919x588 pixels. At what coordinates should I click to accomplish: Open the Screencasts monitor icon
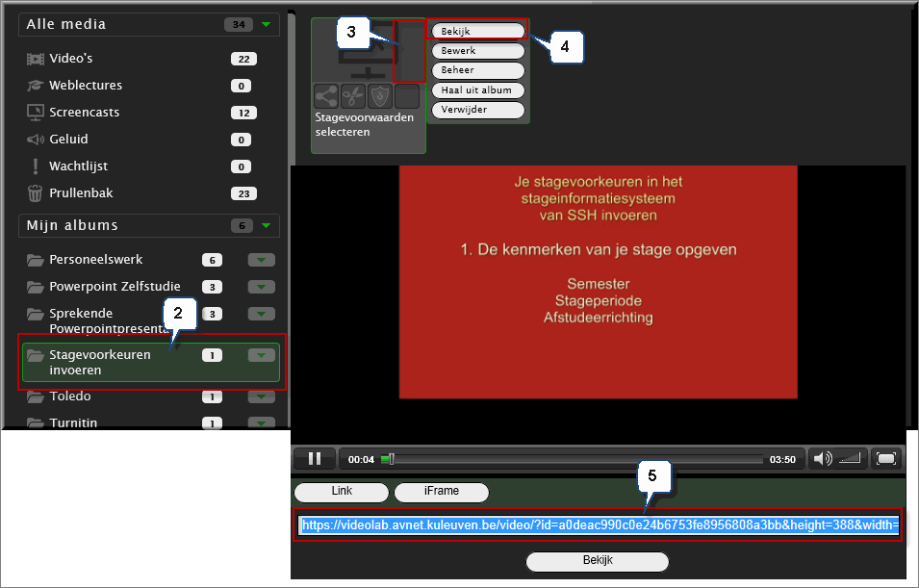pos(36,113)
